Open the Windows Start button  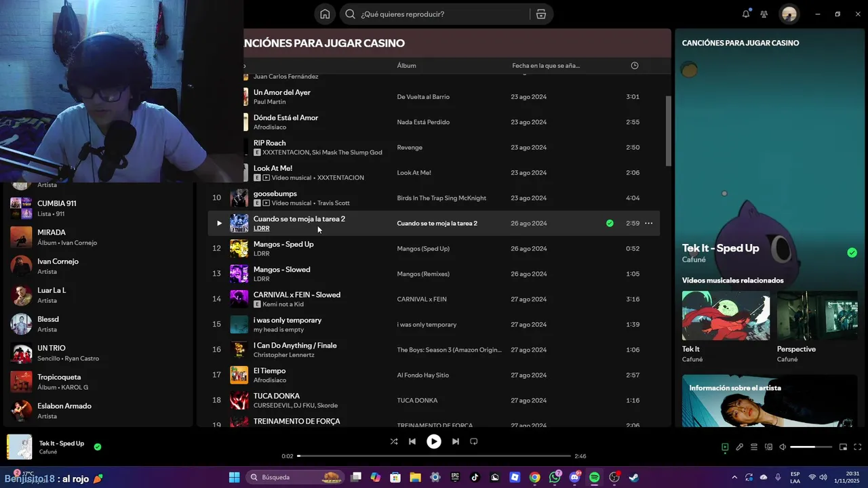tap(234, 477)
